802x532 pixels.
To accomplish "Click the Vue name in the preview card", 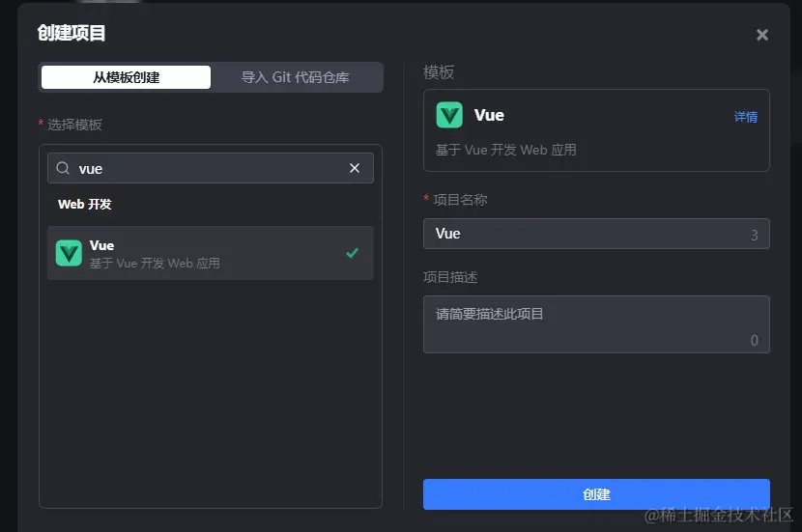I will 489,115.
